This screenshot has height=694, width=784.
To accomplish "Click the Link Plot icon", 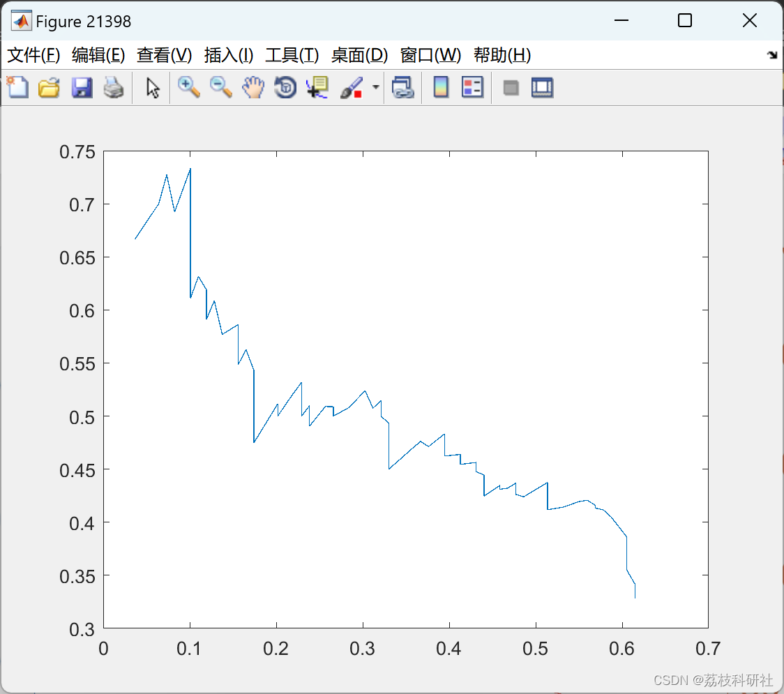I will click(402, 88).
